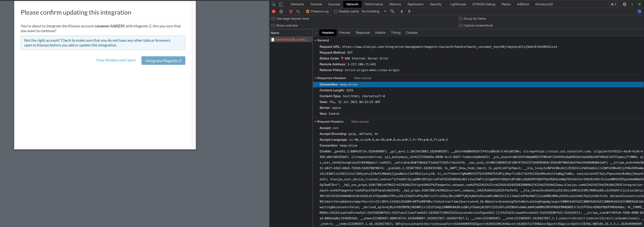Open the Security tab
Viewport: 644px width, 227px height.
(436, 4)
